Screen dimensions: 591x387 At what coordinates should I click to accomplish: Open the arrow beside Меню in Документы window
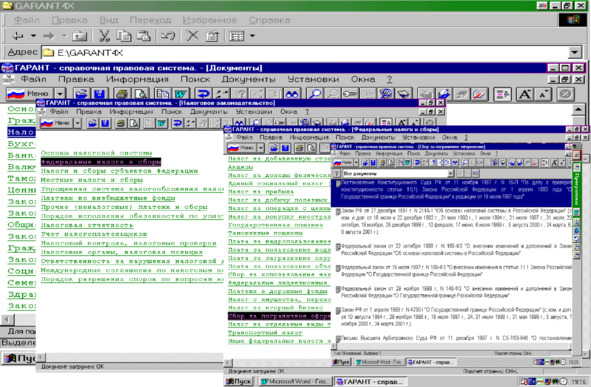click(x=60, y=93)
